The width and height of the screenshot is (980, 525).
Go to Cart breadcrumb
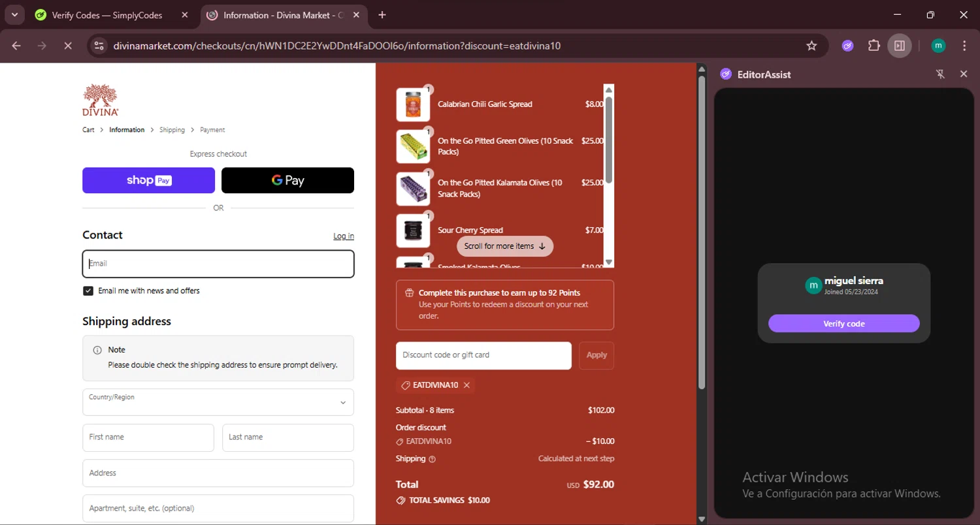tap(88, 130)
